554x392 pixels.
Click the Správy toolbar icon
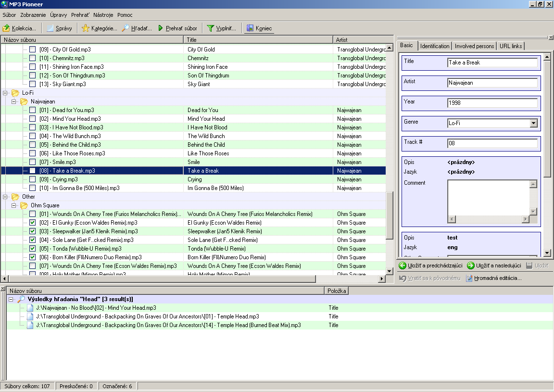point(50,28)
